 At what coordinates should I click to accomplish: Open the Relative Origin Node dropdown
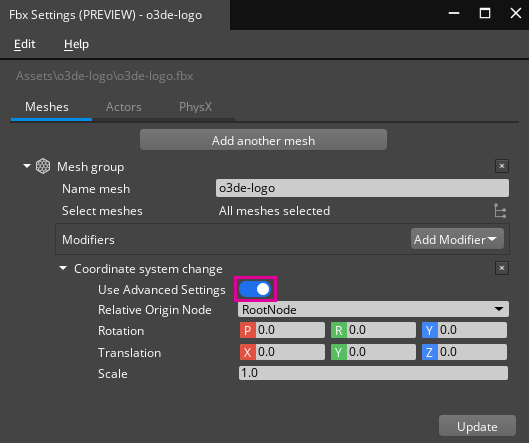point(373,309)
